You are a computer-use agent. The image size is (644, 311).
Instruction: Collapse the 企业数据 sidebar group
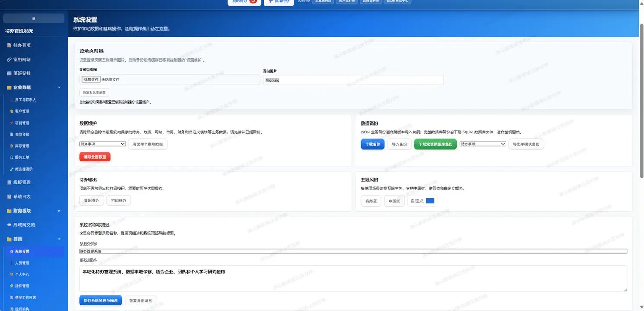tap(59, 87)
